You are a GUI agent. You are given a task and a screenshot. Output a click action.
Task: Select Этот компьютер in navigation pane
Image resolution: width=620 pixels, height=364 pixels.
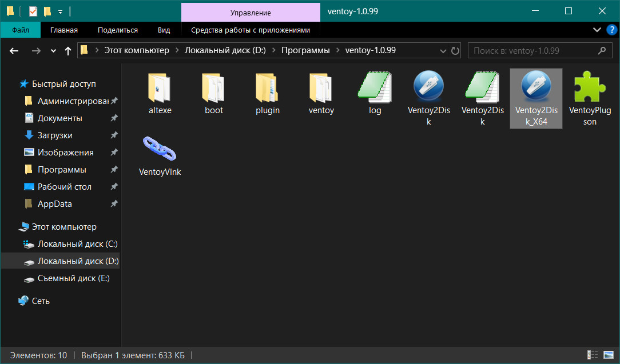point(58,227)
